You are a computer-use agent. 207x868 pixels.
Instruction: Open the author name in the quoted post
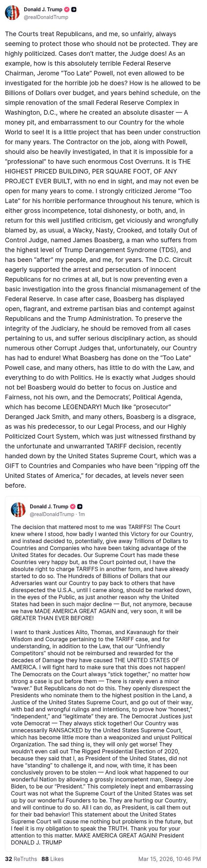[x=49, y=506]
